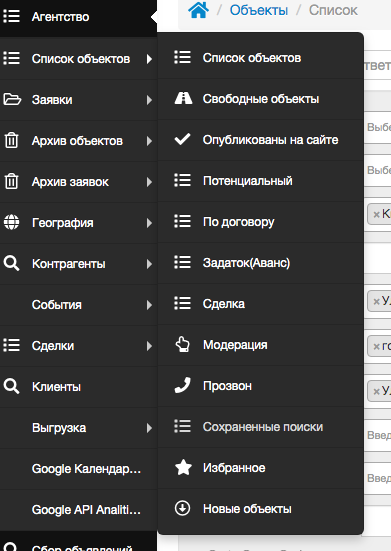Click list icon beside sidebar Список объектов
The image size is (391, 551).
click(x=12, y=58)
